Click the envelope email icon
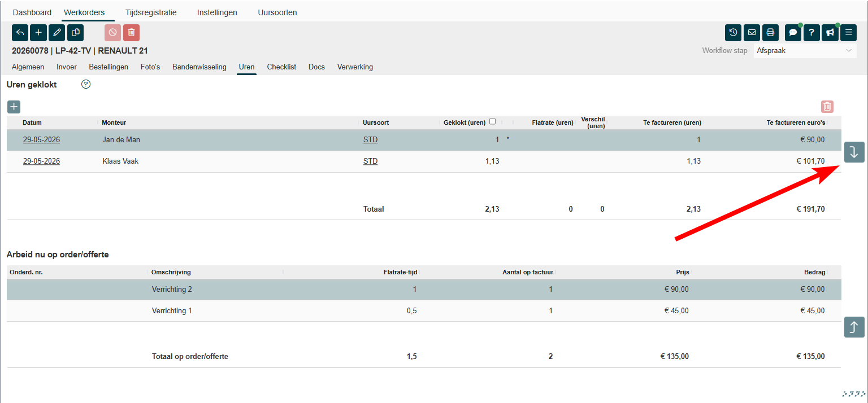Viewport: 868px width, 403px height. pyautogui.click(x=752, y=33)
